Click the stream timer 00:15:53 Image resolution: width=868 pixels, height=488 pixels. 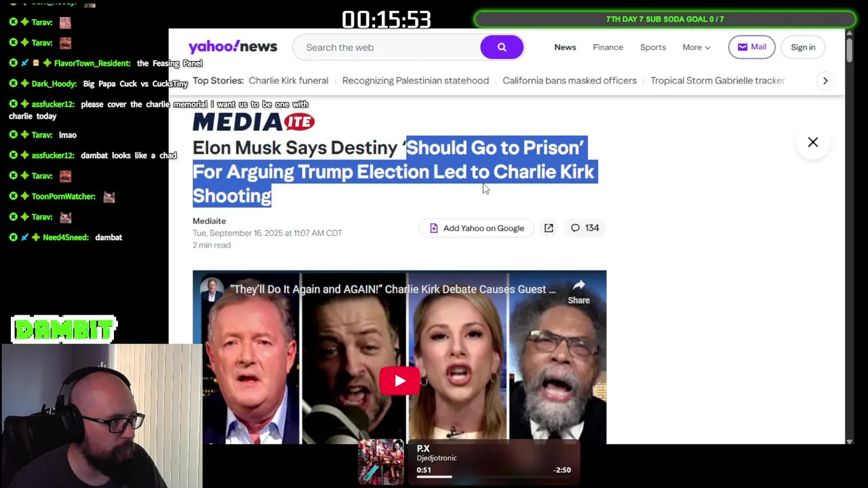386,20
